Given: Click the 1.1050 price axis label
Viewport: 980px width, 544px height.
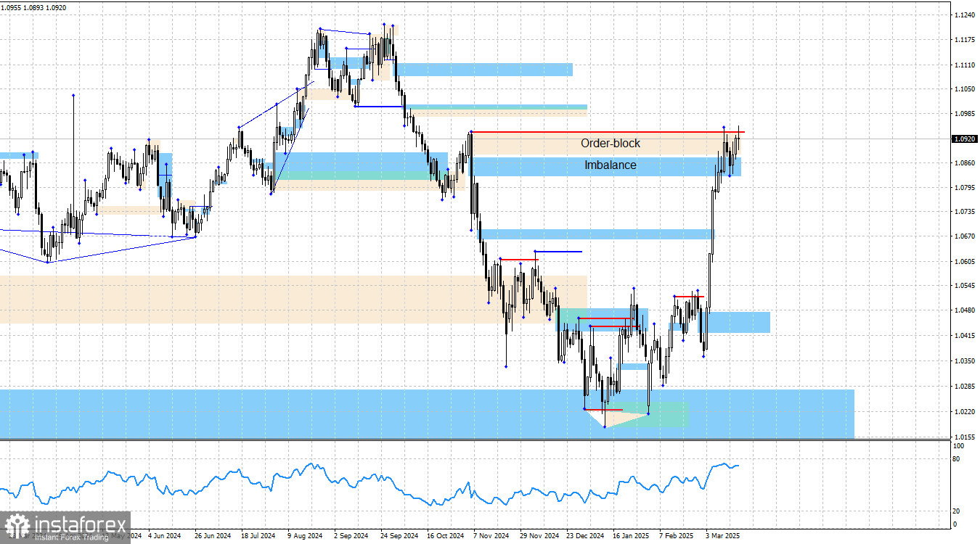Looking at the screenshot, I should (964, 89).
